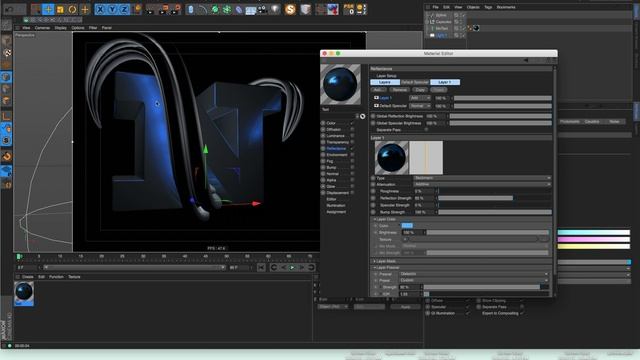Image resolution: width=640 pixels, height=360 pixels.
Task: Open the viewport Cameras menu
Action: [x=42, y=28]
